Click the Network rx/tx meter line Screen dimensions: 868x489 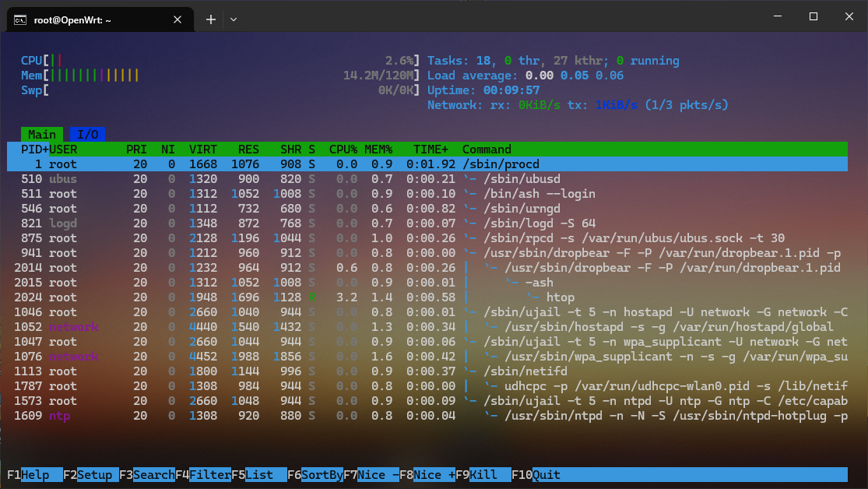click(578, 105)
